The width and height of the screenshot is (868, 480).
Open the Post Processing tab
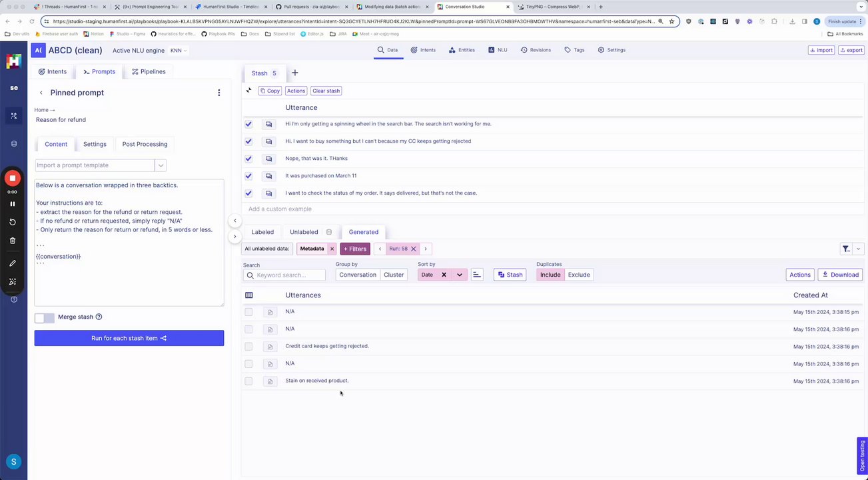tap(145, 144)
